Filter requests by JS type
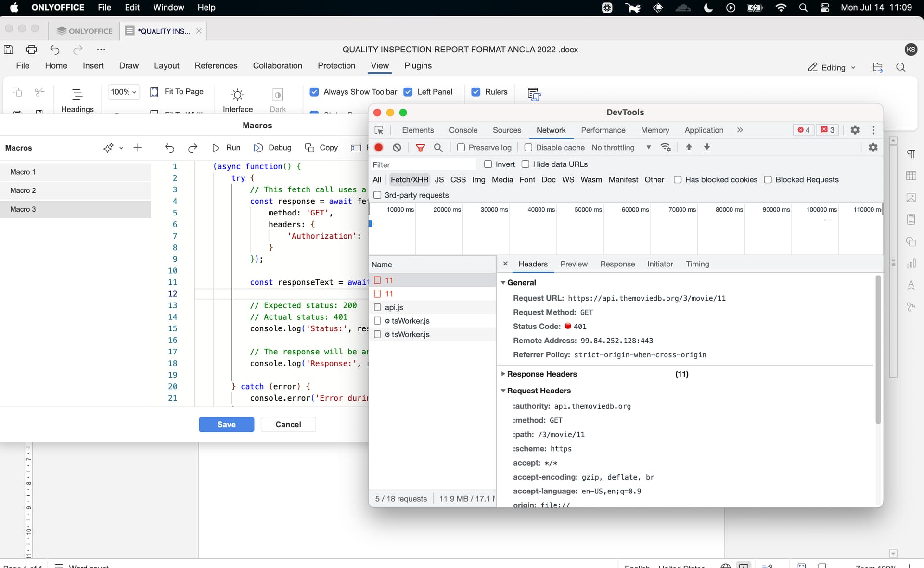The image size is (924, 568). point(439,180)
